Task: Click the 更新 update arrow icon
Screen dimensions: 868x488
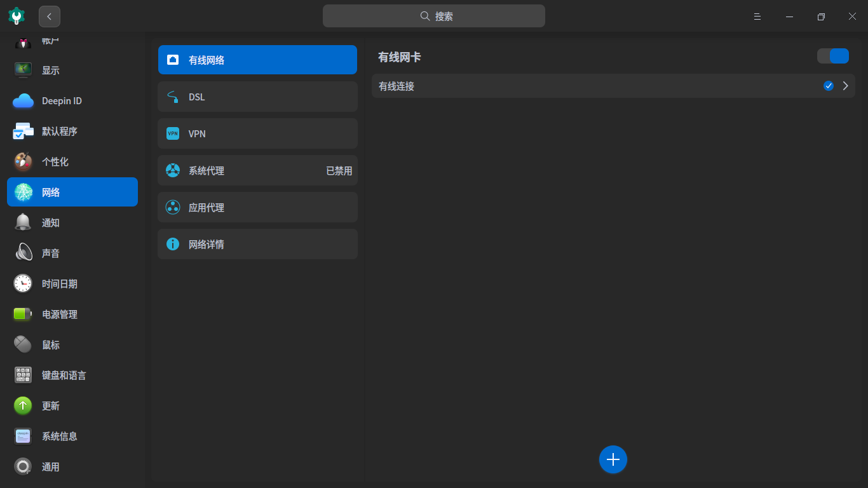Action: (x=24, y=405)
